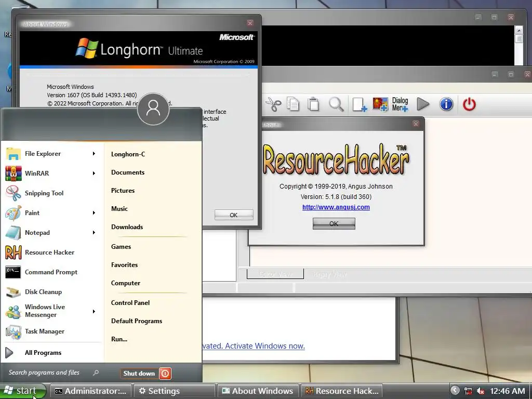Click the search magnifier icon in start menu
This screenshot has width=532, height=399.
point(96,373)
